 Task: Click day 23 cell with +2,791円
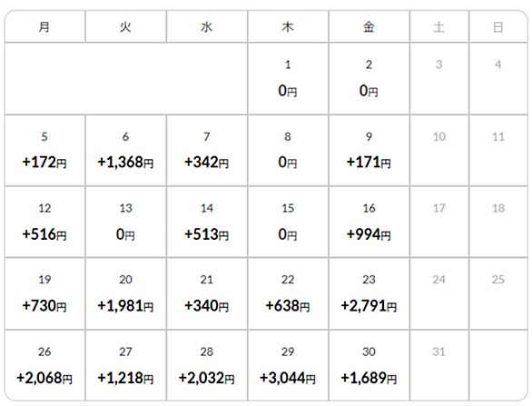click(369, 293)
